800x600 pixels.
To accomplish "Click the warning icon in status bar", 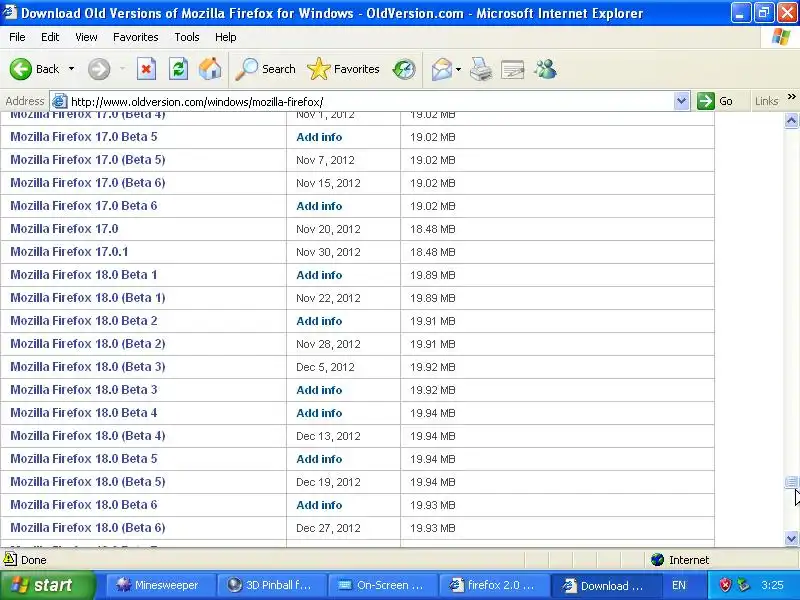I will tap(10, 559).
